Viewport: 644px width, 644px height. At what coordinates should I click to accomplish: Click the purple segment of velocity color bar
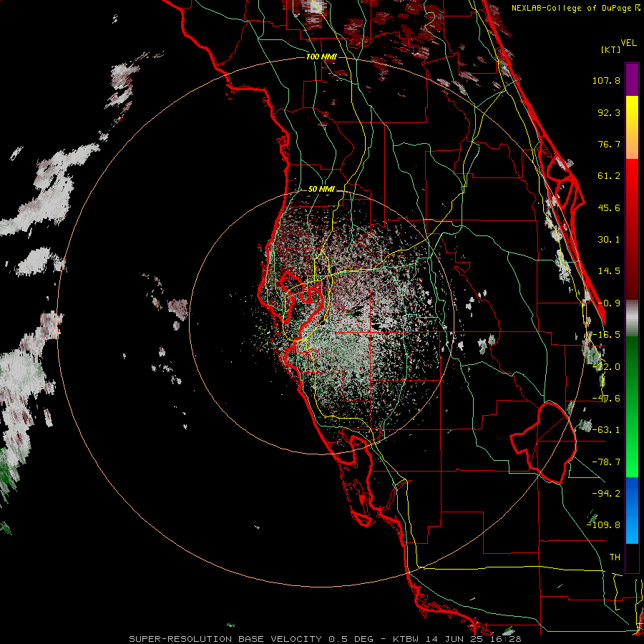pyautogui.click(x=632, y=79)
